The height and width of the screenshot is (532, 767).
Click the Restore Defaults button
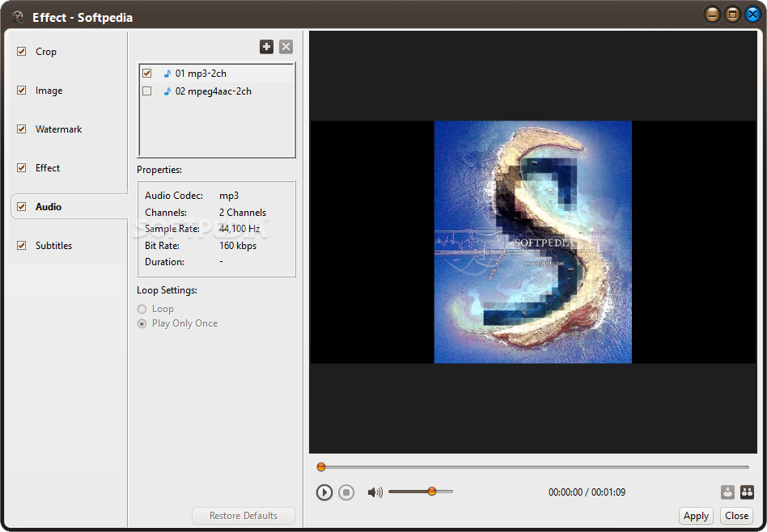coord(244,516)
